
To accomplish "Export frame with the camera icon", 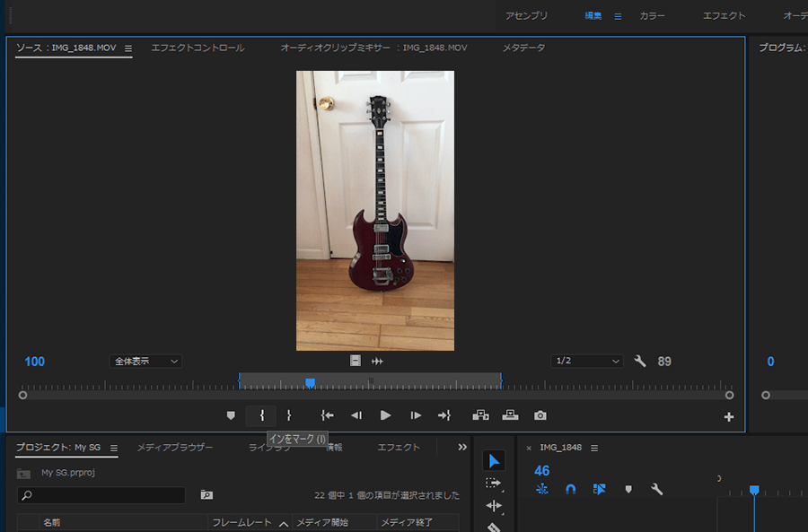I will 540,415.
